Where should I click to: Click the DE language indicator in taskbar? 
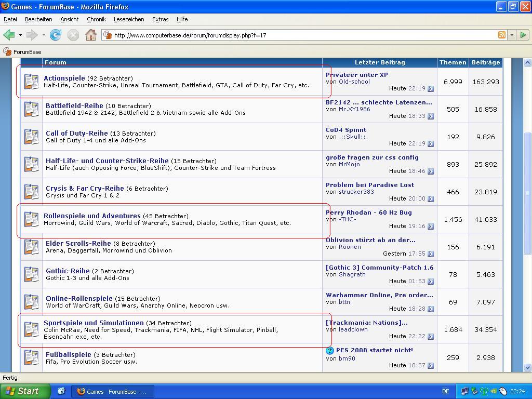(445, 391)
